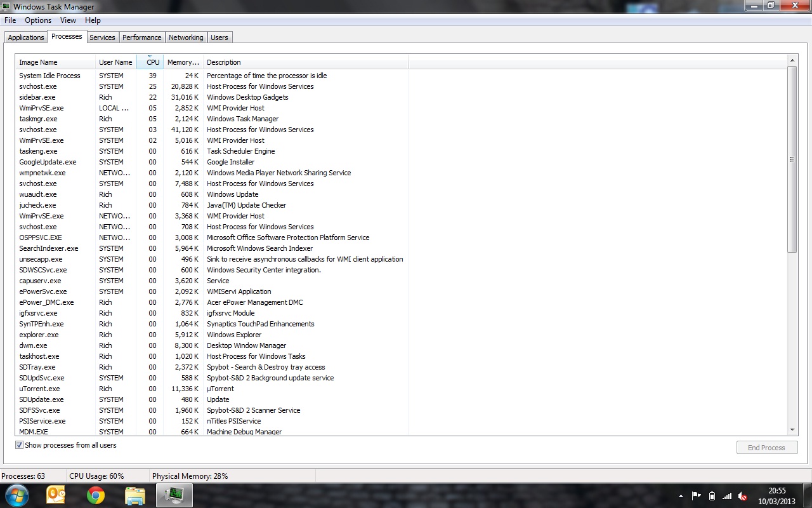This screenshot has width=812, height=508.
Task: Select SearchIndexer.exe process
Action: (212, 248)
